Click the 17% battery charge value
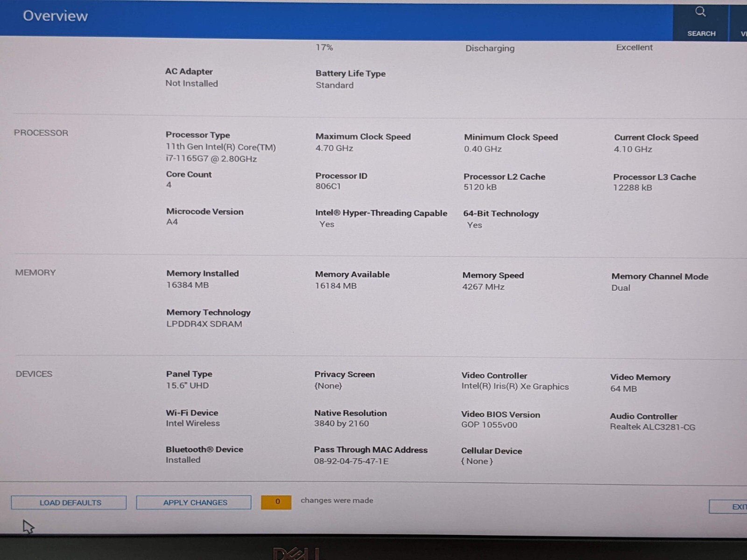The image size is (747, 560). click(324, 48)
